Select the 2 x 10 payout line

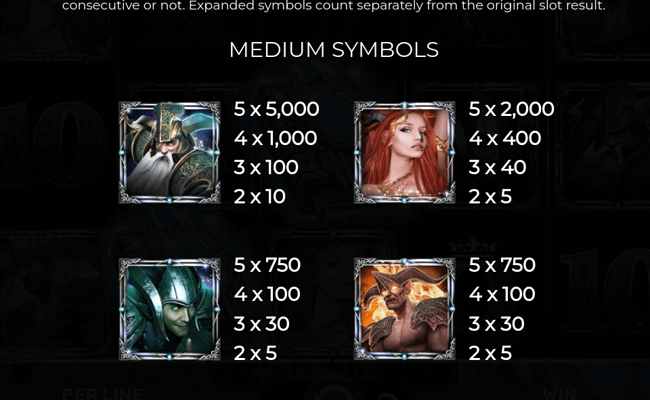(x=260, y=196)
